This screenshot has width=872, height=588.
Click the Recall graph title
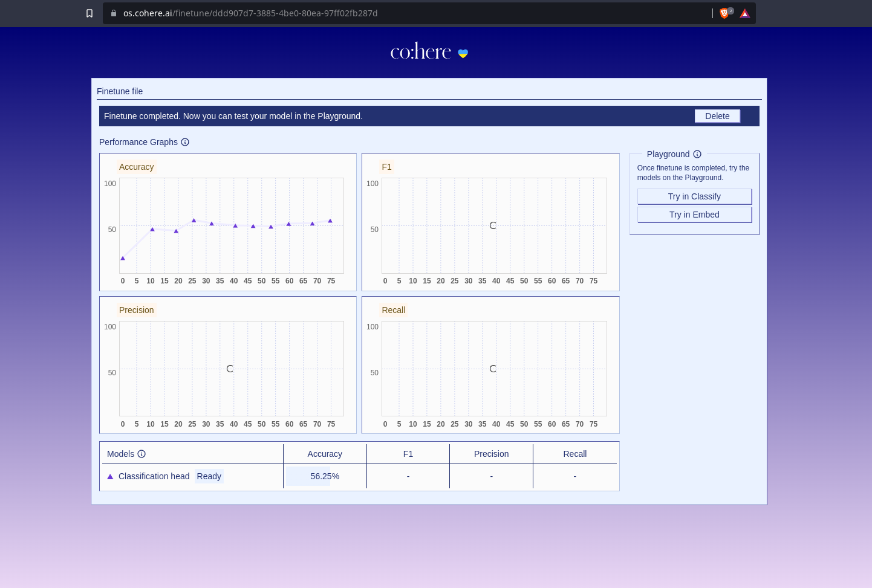click(x=394, y=310)
